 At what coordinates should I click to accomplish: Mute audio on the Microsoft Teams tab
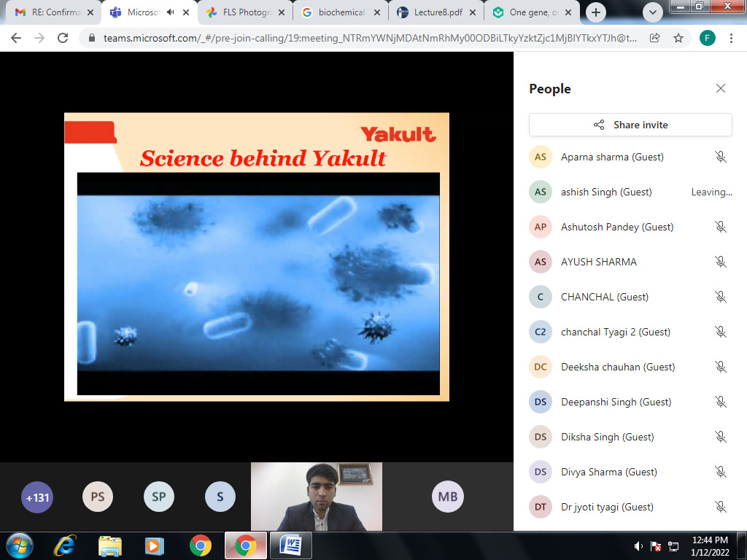point(170,12)
